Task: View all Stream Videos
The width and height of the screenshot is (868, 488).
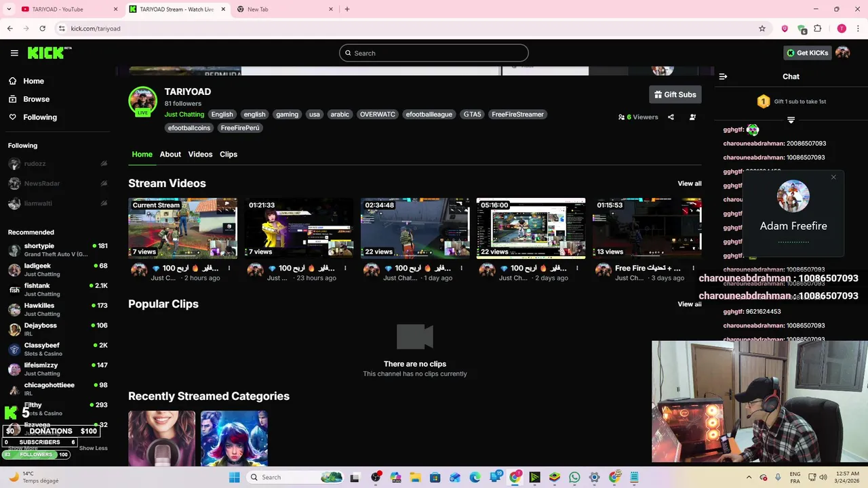Action: pos(690,184)
